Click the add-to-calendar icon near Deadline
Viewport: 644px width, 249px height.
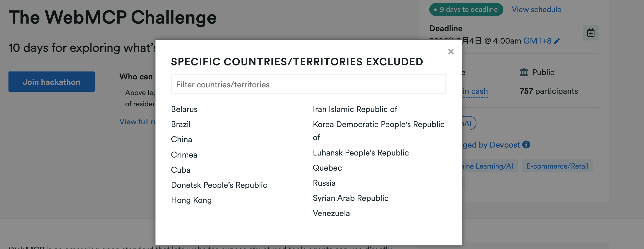[x=591, y=33]
